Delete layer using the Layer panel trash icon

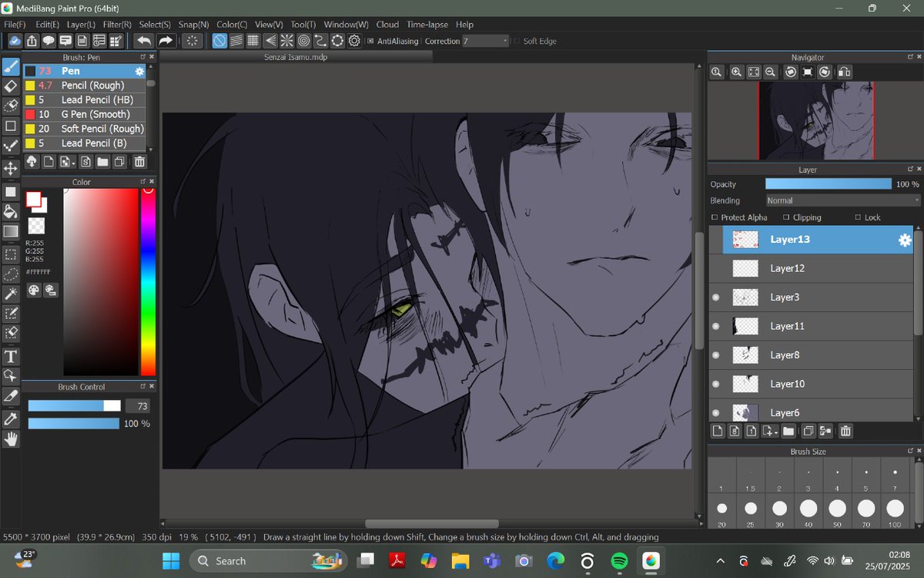coord(845,432)
